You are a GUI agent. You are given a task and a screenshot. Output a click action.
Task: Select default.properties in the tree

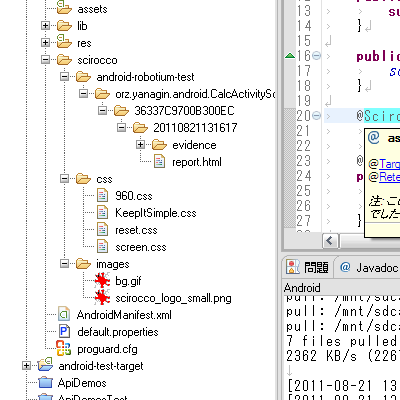[x=118, y=332]
